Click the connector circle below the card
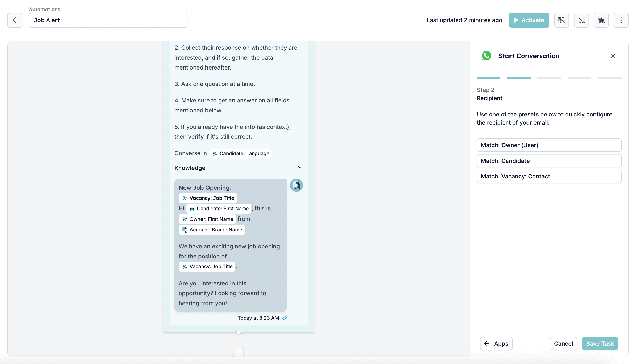Image resolution: width=636 pixels, height=364 pixels. click(x=239, y=332)
